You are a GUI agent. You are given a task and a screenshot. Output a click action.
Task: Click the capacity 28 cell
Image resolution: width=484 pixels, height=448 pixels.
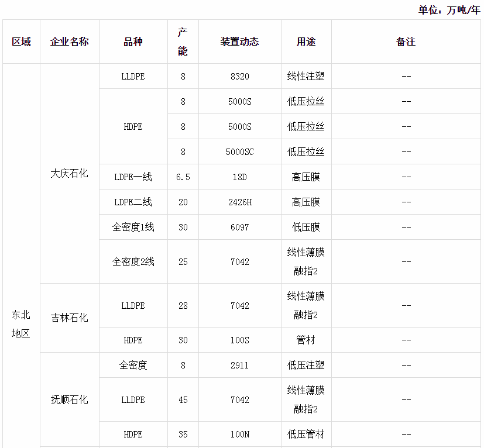pos(183,305)
